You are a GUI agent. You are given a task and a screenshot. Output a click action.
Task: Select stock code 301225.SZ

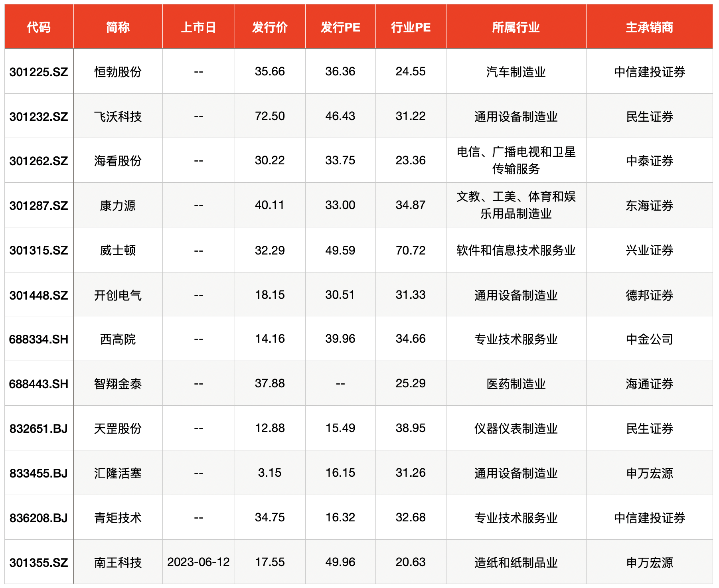[x=39, y=72]
